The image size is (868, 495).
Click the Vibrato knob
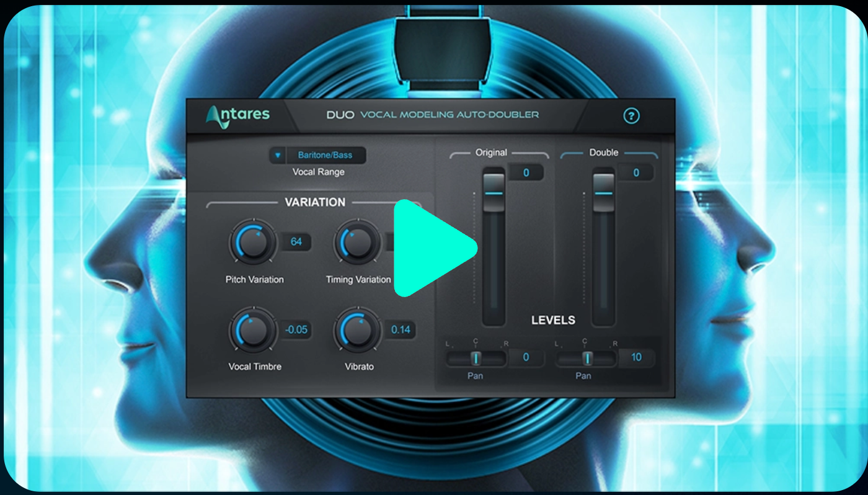click(357, 331)
